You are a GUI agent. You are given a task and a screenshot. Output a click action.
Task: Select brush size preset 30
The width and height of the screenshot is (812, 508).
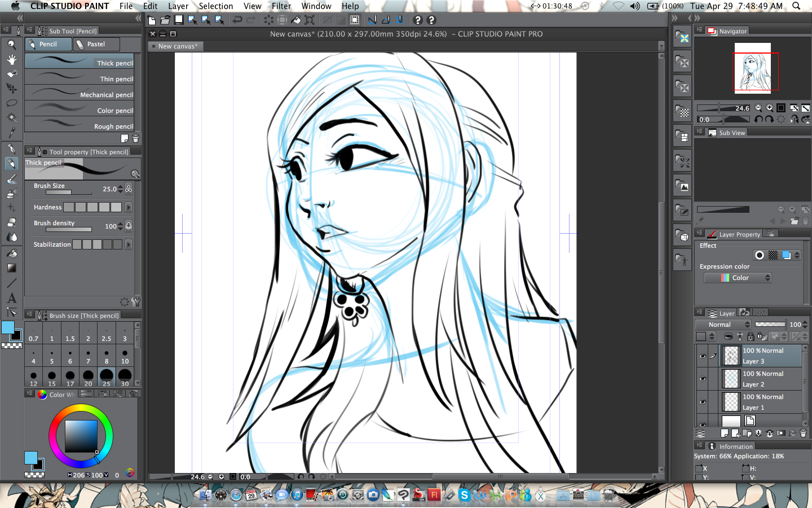[125, 377]
